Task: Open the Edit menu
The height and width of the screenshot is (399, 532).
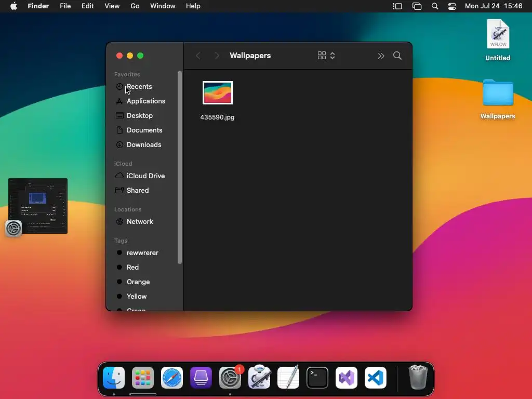Action: pos(87,6)
